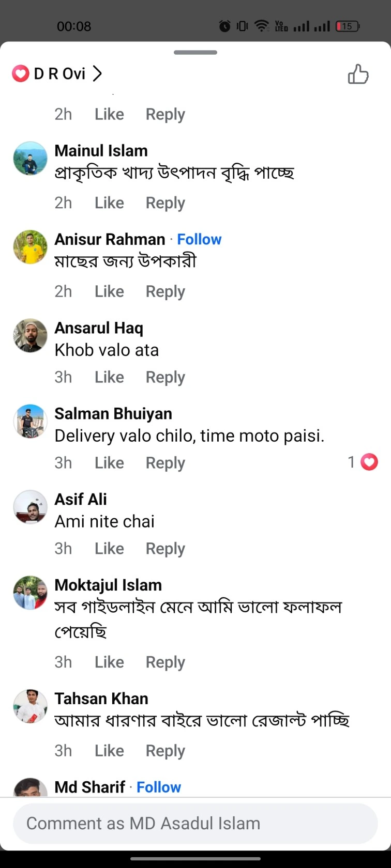Image resolution: width=391 pixels, height=868 pixels.
Task: Open Ansarul Haq's profile picture
Action: pyautogui.click(x=30, y=335)
